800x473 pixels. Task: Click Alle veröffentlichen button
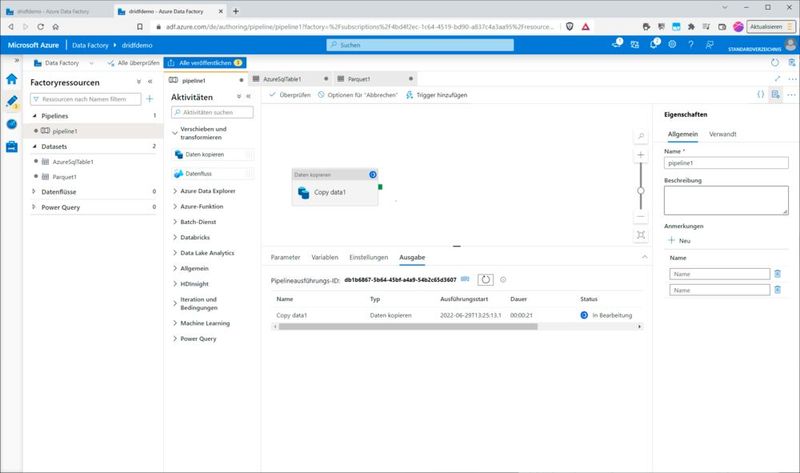coord(205,63)
